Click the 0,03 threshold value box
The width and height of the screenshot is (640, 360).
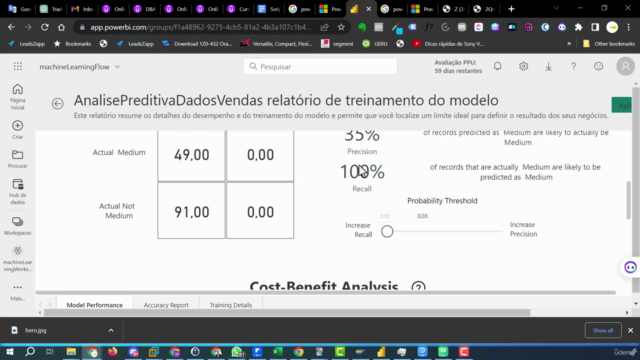(431, 216)
